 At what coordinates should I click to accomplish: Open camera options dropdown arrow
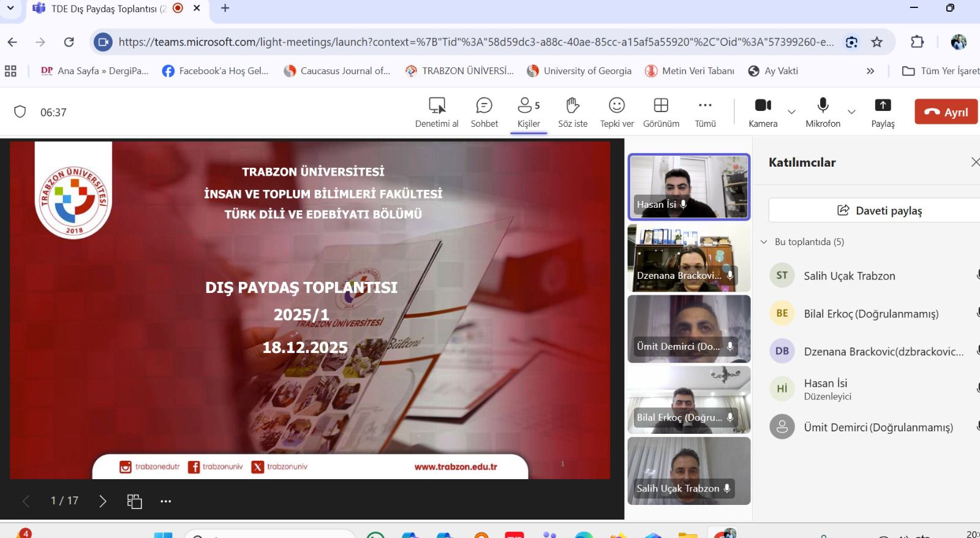click(x=791, y=112)
